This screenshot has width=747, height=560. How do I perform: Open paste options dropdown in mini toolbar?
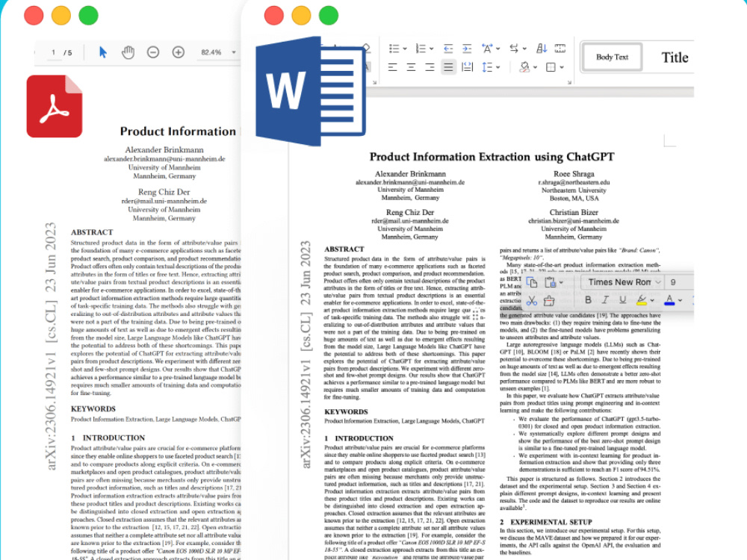(x=561, y=283)
